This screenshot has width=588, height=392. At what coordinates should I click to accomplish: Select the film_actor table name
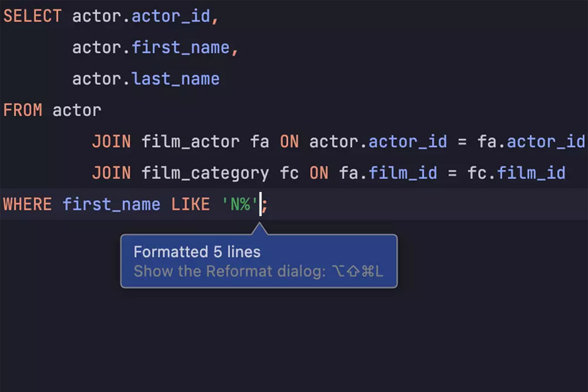click(x=190, y=142)
